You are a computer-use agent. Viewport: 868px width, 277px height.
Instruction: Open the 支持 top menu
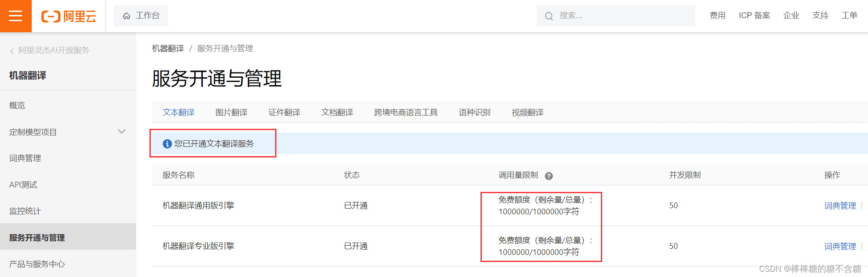(x=820, y=15)
